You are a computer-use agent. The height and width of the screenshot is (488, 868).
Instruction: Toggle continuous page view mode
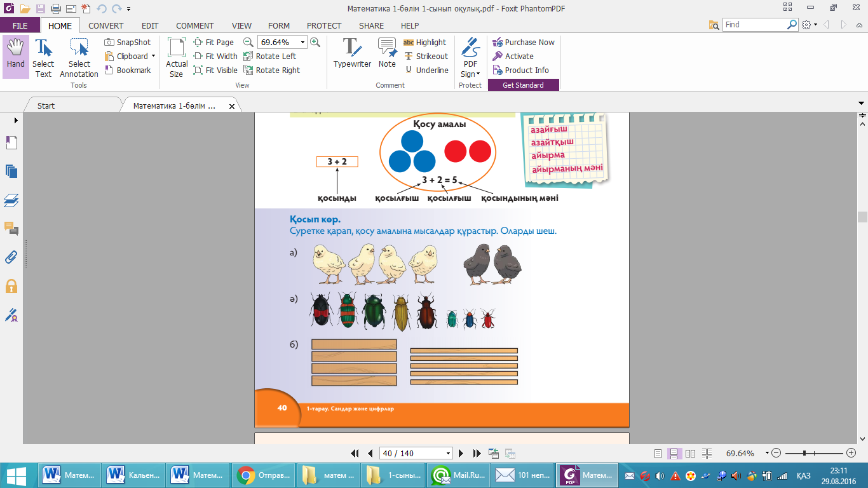point(674,454)
